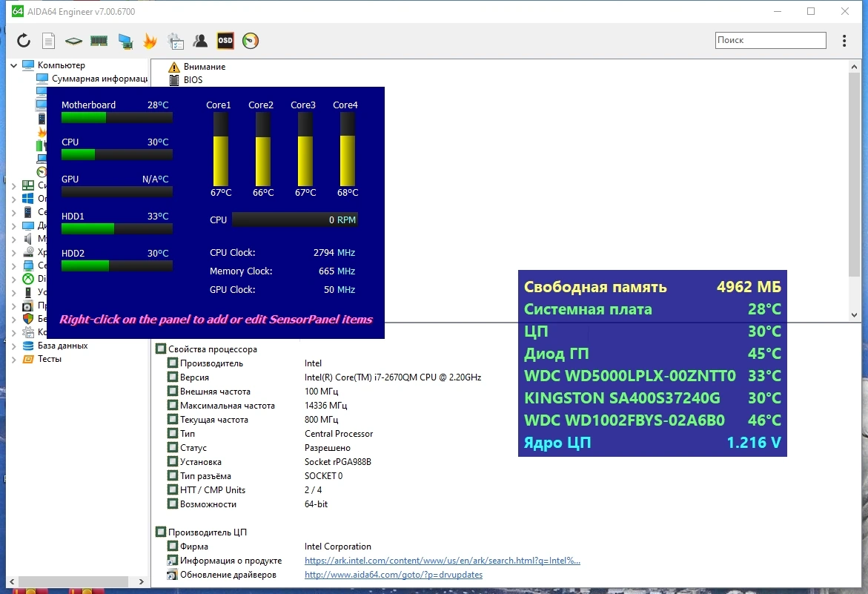Click the Установка Socket rPGA988B row
The height and width of the screenshot is (594, 868).
point(270,462)
